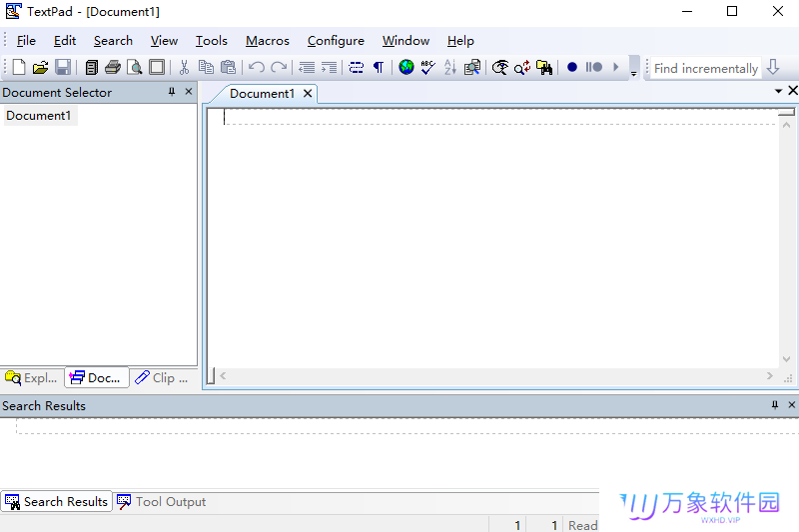Screen dimensions: 799x532
Task: Open Replace with the toolbar icon
Action: click(522, 67)
